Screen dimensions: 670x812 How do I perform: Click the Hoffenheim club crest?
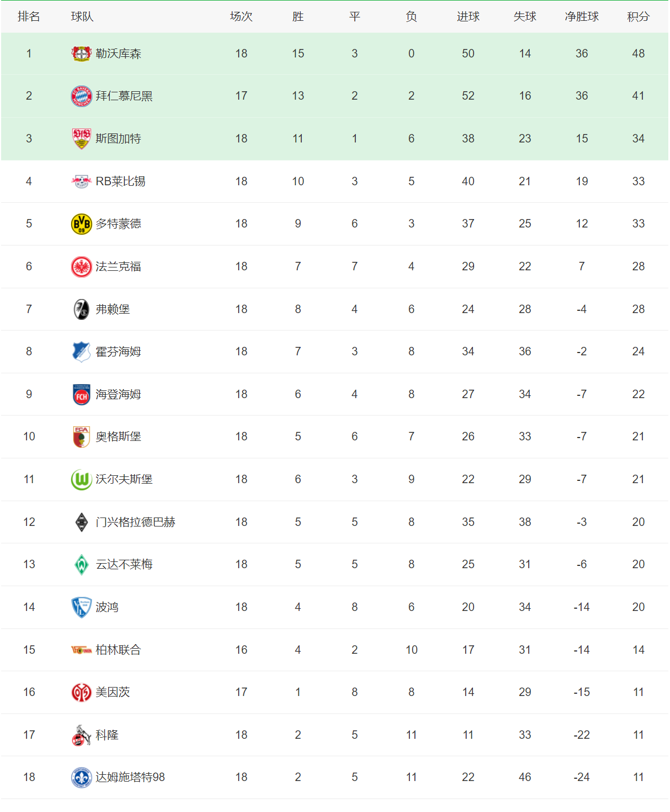point(82,352)
